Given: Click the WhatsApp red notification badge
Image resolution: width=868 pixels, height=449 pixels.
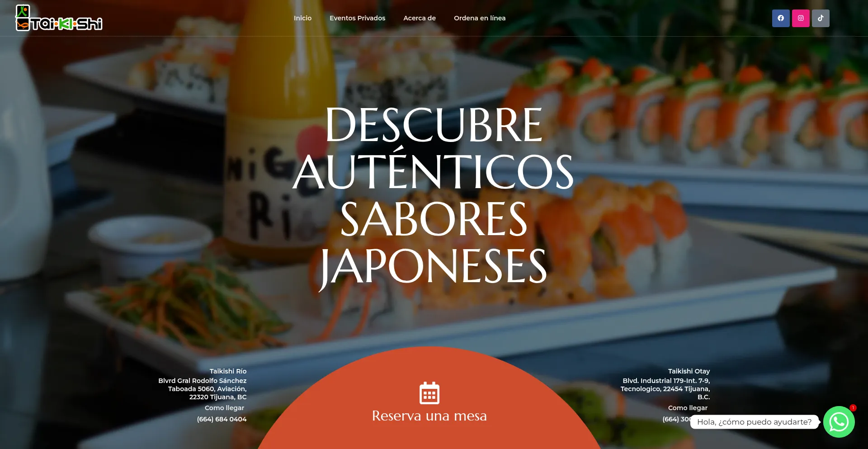Looking at the screenshot, I should click(853, 408).
